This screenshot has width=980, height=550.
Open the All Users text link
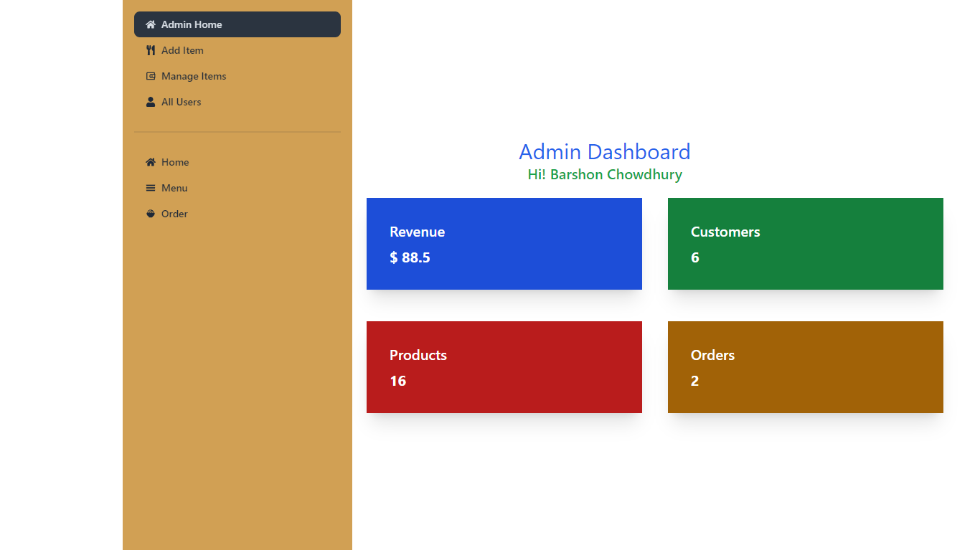point(181,102)
